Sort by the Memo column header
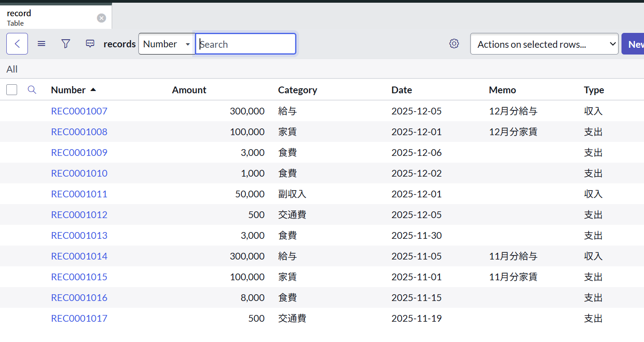This screenshot has height=342, width=644. [x=503, y=90]
